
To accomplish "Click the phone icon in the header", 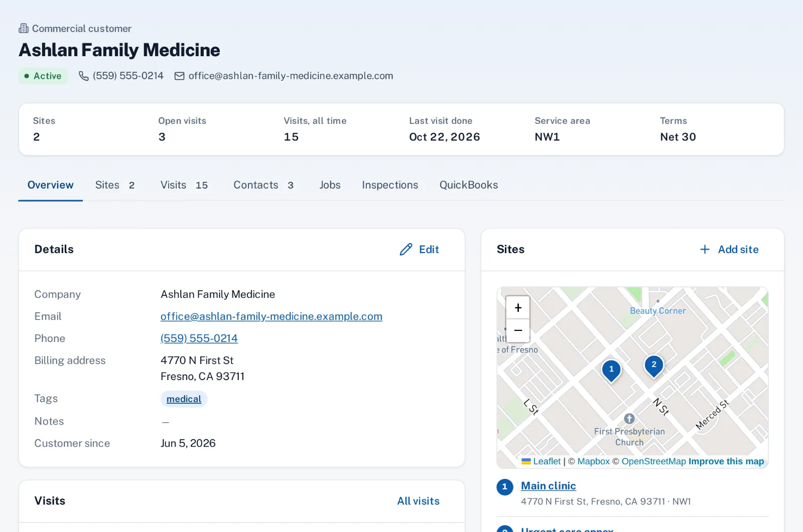I will click(x=84, y=76).
